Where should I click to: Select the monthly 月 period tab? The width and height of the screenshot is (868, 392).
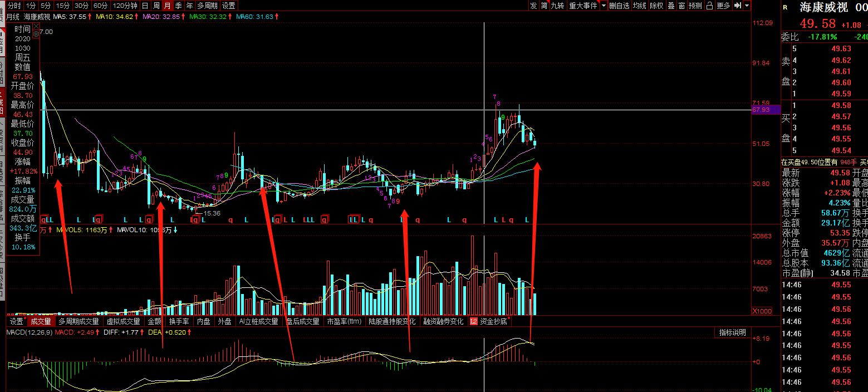(x=167, y=6)
